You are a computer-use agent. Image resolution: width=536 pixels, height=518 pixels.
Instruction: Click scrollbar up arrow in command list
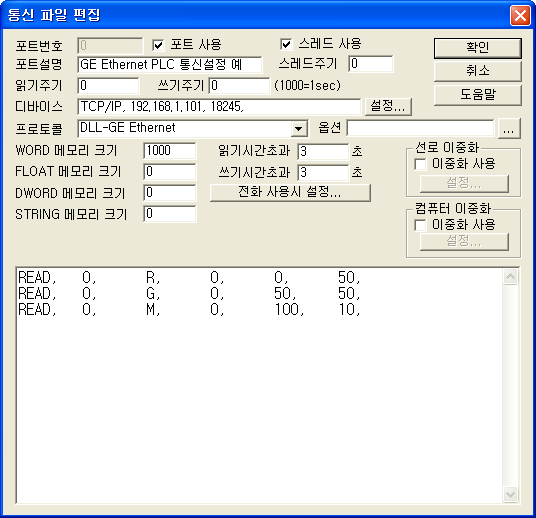(x=510, y=277)
